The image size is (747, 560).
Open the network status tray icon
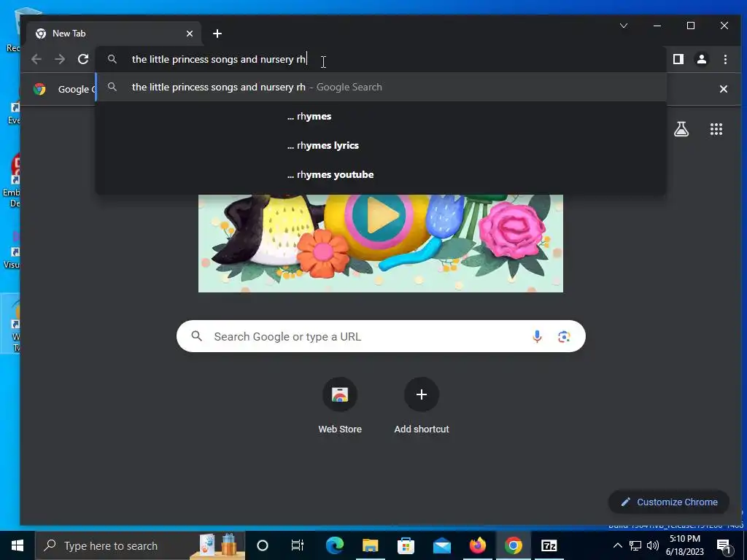pos(635,545)
